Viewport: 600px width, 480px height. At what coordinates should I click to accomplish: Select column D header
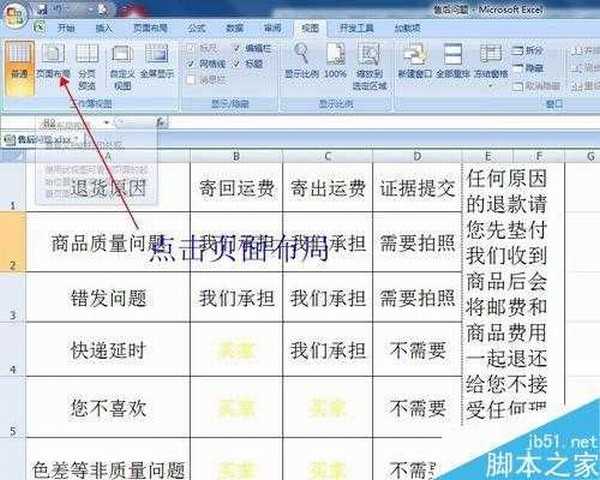click(417, 156)
